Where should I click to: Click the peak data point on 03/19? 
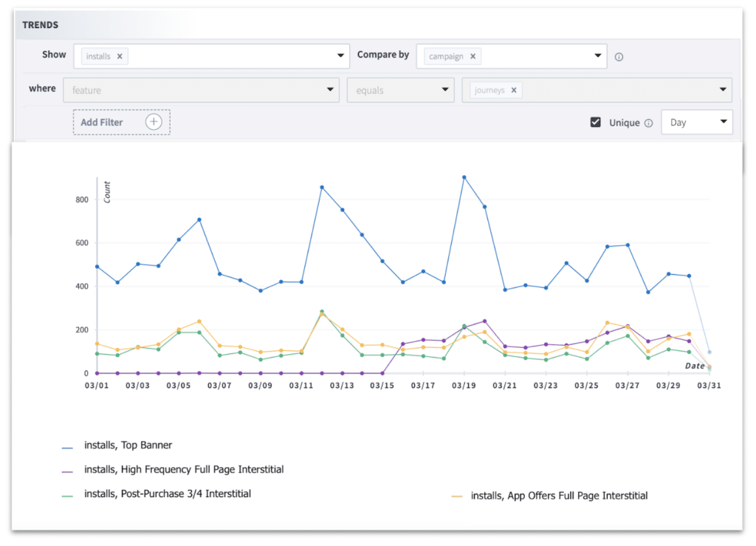[x=464, y=177]
